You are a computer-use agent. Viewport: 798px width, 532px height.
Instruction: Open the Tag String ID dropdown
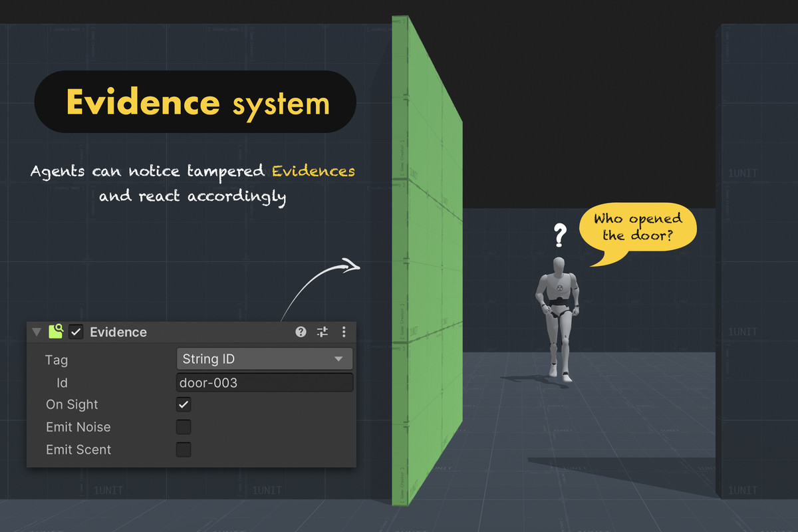[x=264, y=359]
